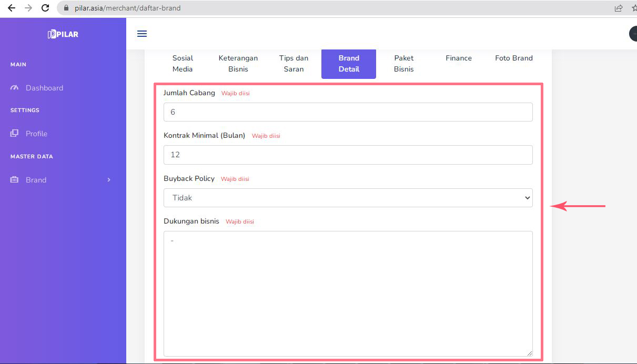Click the hamburger menu icon
Viewport: 637px width, 364px height.
[x=142, y=34]
